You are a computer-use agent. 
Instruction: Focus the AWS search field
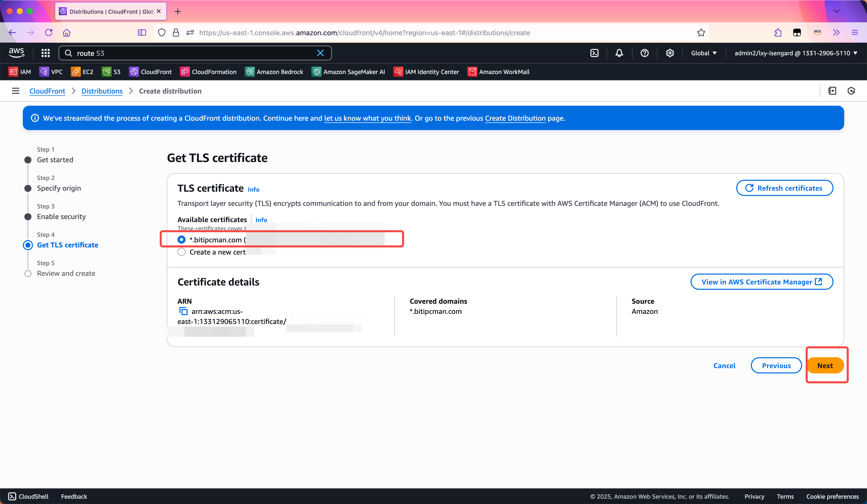195,53
